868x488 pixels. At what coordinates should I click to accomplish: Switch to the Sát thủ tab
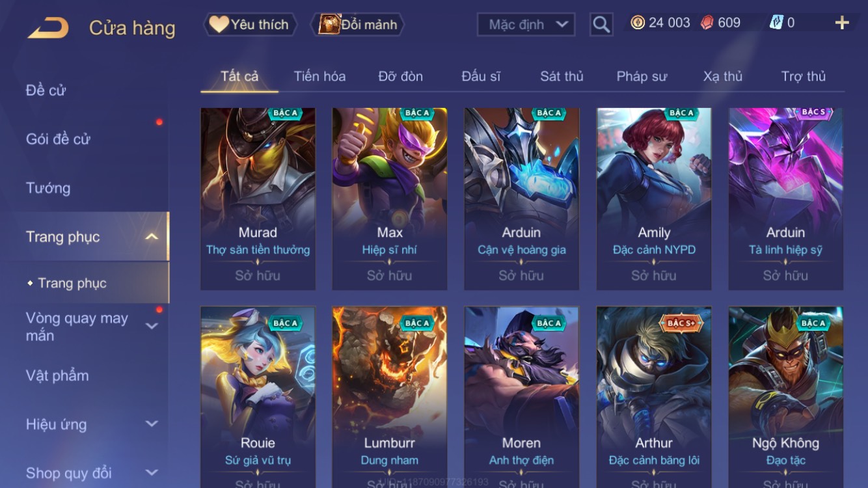562,76
